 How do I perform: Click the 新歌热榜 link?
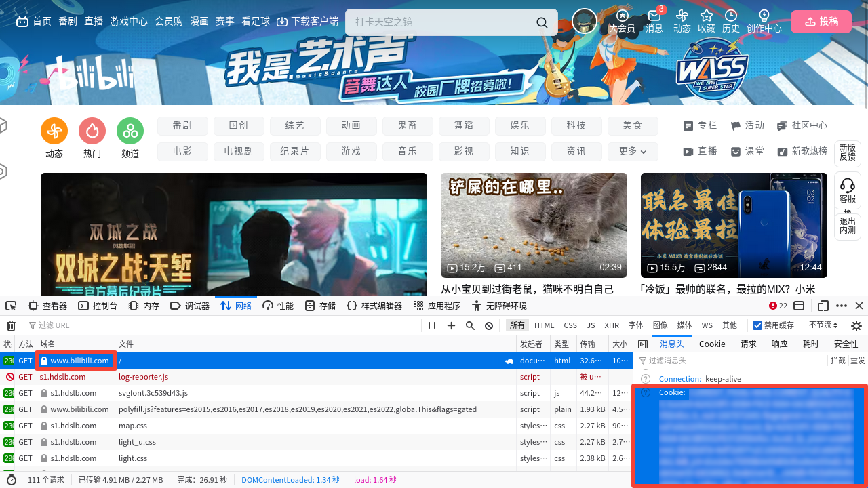(802, 151)
